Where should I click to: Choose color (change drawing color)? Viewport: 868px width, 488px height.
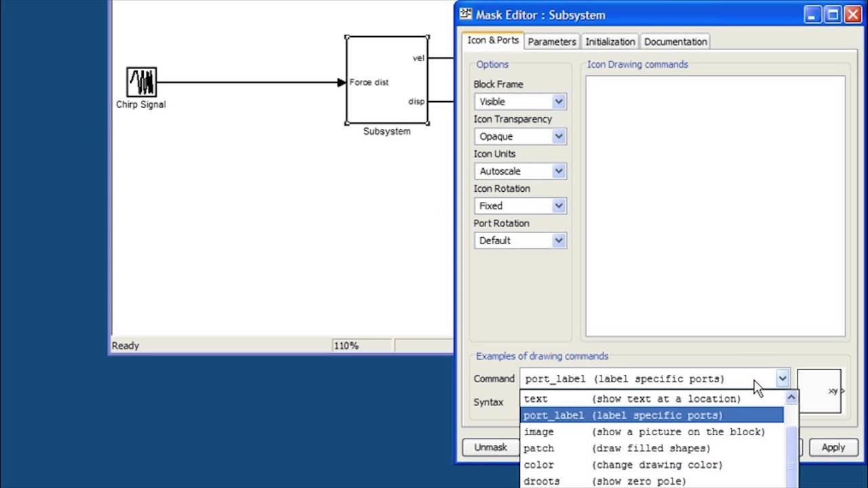(652, 465)
